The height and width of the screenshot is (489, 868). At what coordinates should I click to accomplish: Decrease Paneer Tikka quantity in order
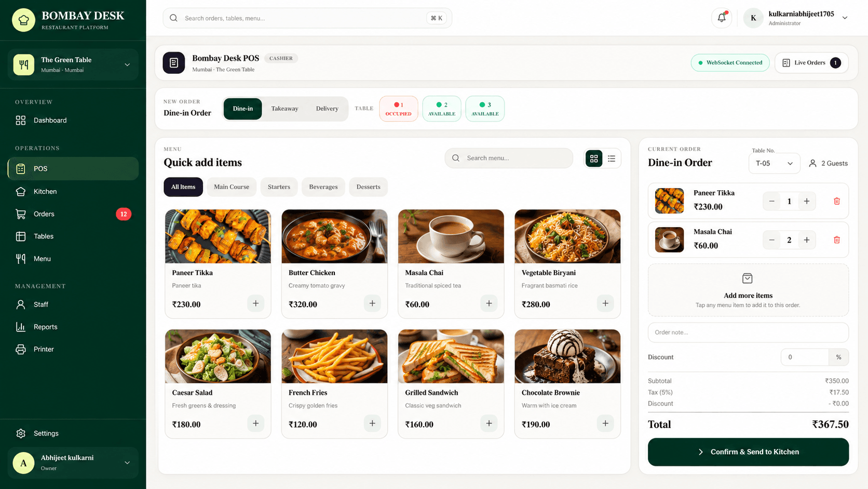tap(772, 201)
